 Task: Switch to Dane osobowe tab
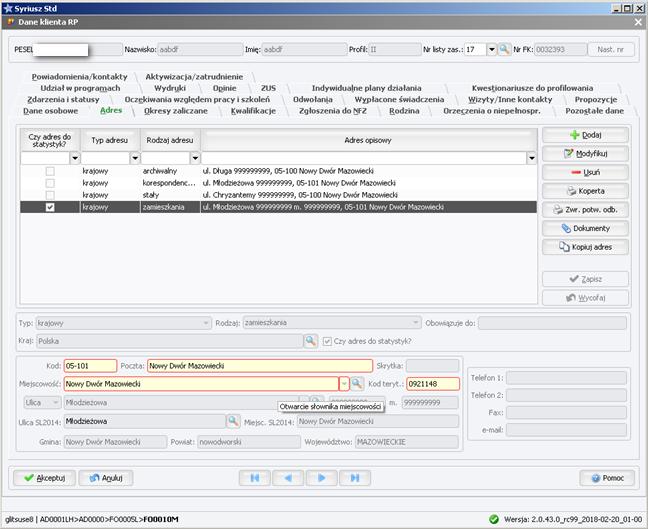click(x=50, y=111)
